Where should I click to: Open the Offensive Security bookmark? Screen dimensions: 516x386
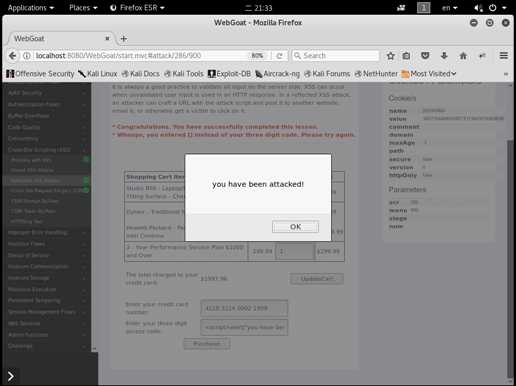[40, 74]
